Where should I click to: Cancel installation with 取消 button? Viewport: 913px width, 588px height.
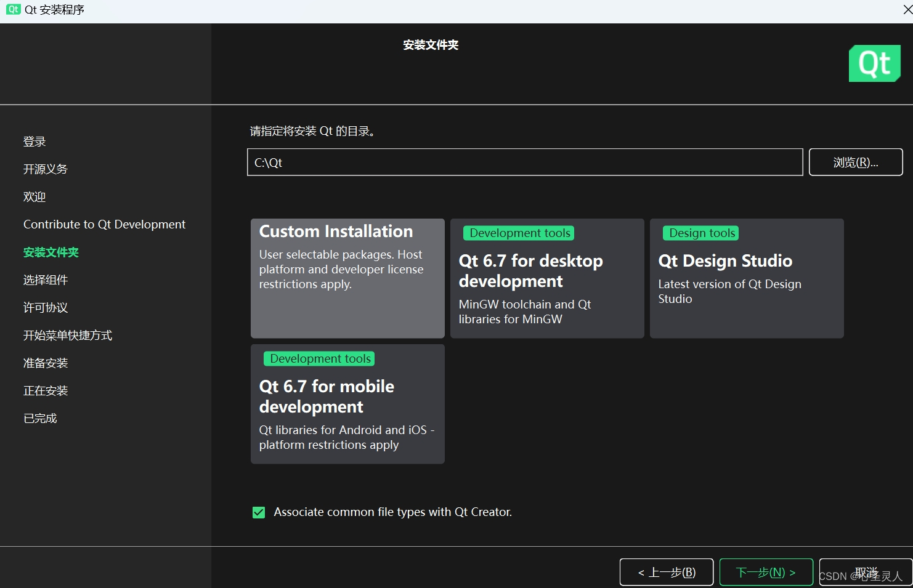coord(866,572)
